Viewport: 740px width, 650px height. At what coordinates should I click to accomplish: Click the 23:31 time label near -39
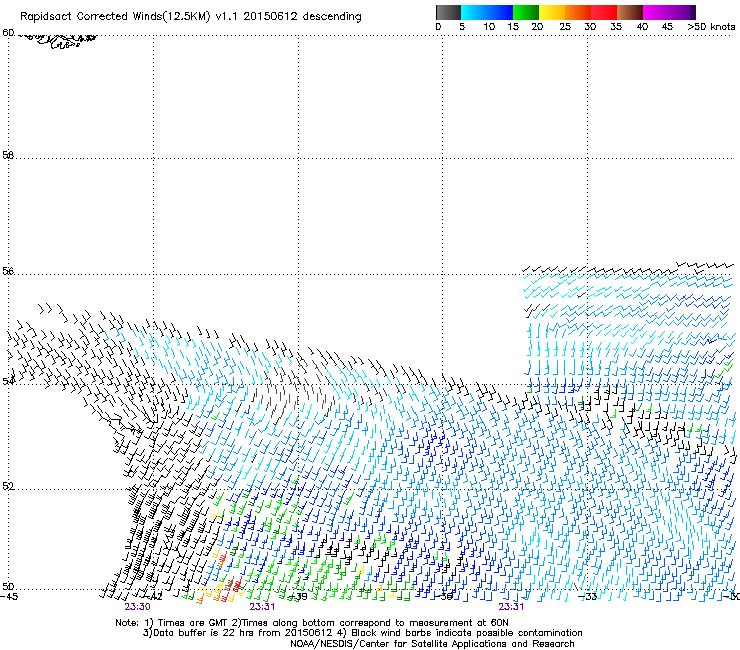pos(262,607)
